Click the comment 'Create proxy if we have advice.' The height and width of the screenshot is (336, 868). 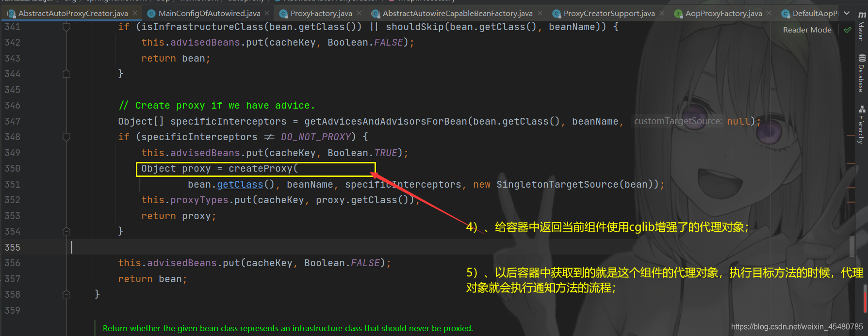tap(217, 105)
